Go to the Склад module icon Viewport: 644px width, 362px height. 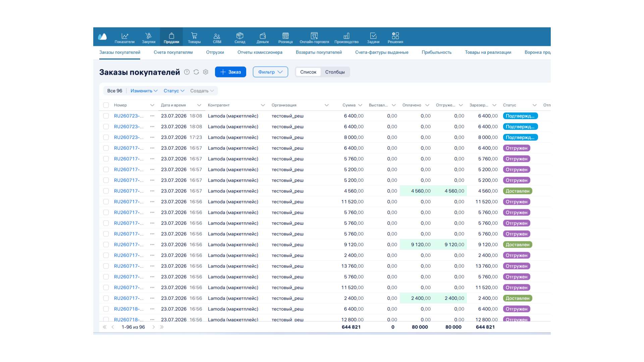240,36
